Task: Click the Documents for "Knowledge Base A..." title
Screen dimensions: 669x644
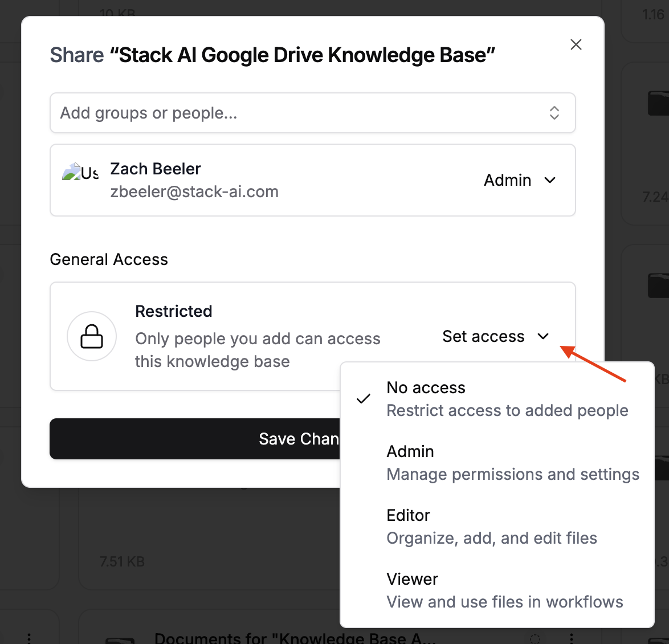Action: coord(295,638)
